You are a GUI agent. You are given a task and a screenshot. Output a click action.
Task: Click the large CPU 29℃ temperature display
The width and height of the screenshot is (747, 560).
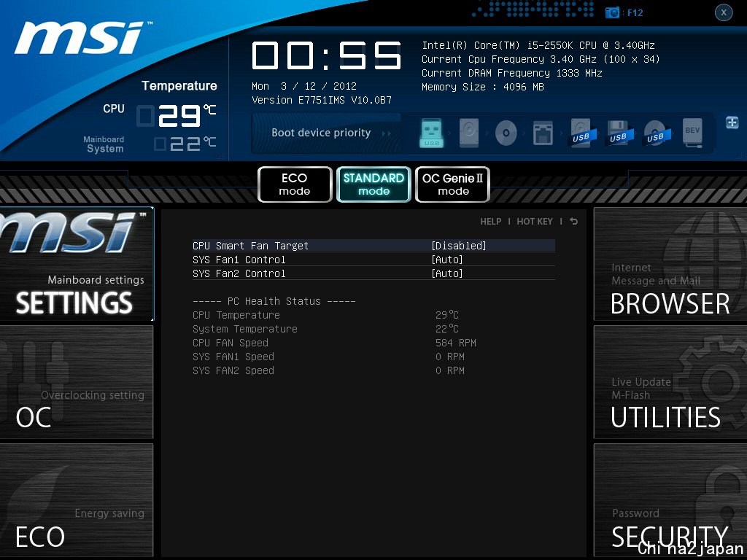(177, 115)
